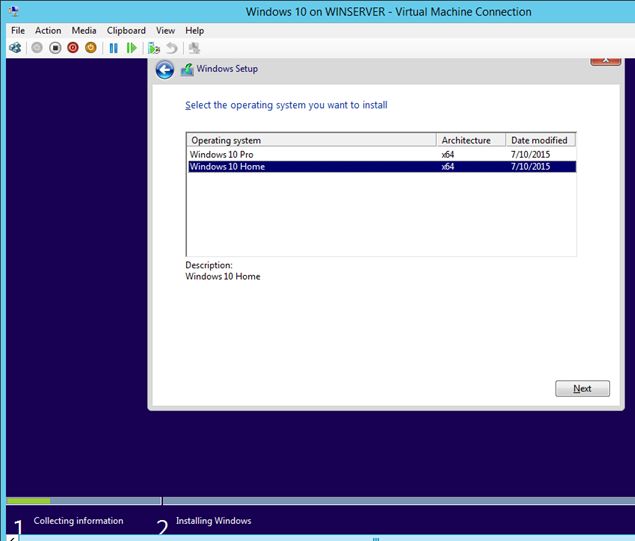The height and width of the screenshot is (541, 635).
Task: Click the Checkpoint toolbar icon
Action: tap(153, 48)
